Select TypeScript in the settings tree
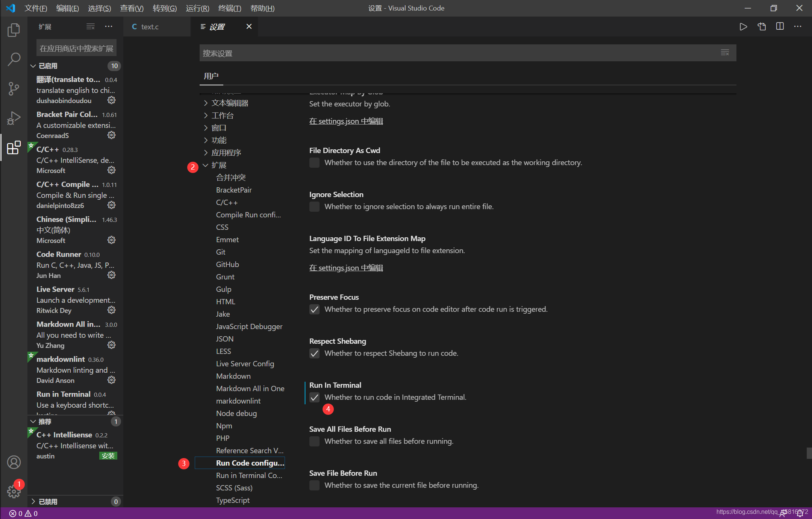This screenshot has width=812, height=519. click(x=233, y=500)
